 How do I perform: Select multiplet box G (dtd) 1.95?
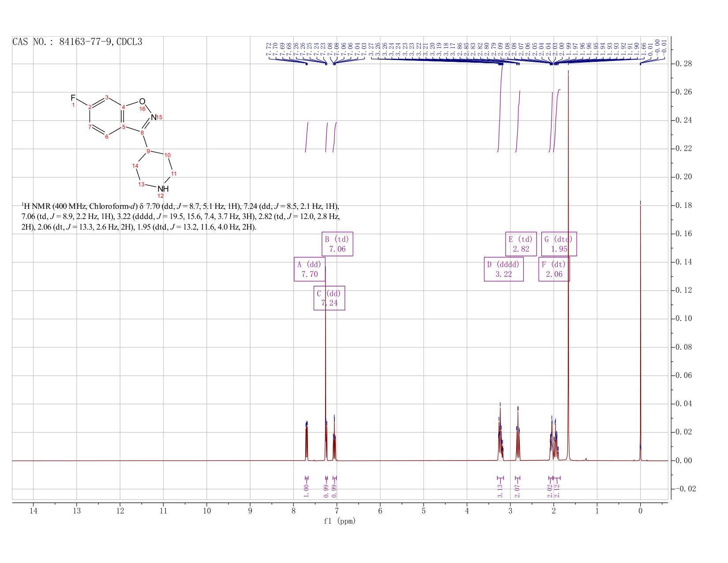pyautogui.click(x=559, y=244)
